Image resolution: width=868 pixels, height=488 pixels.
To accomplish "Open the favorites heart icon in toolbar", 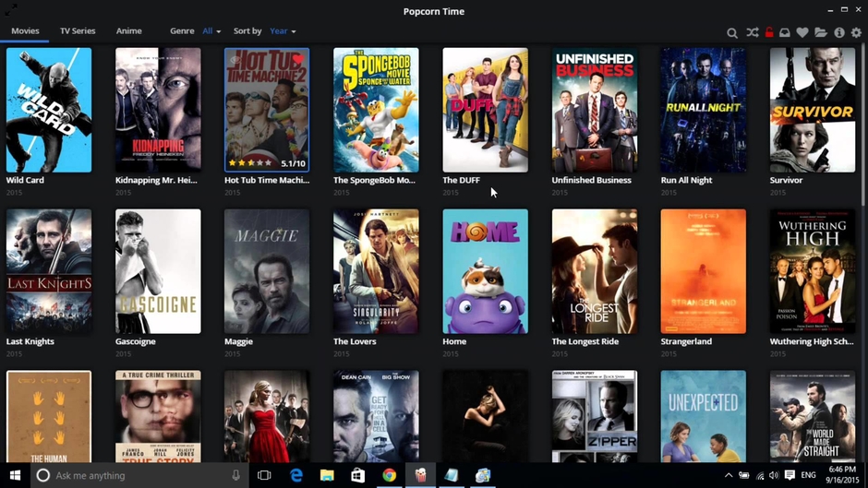I will pos(802,32).
